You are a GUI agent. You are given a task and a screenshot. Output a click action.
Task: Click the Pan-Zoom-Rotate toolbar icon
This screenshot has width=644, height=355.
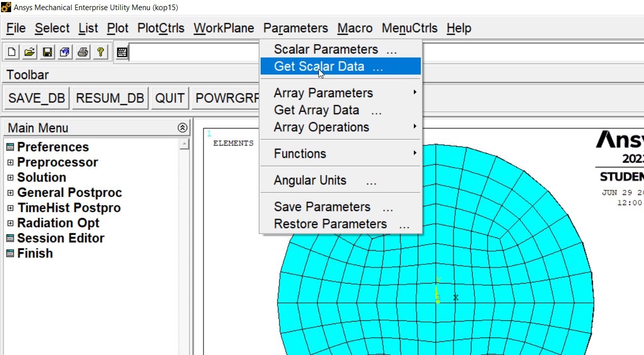tap(65, 52)
